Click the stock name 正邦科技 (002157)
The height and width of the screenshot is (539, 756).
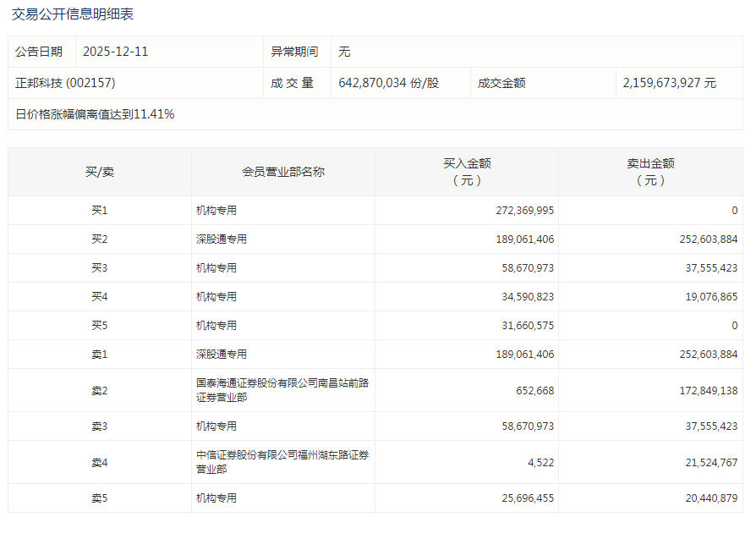point(65,83)
